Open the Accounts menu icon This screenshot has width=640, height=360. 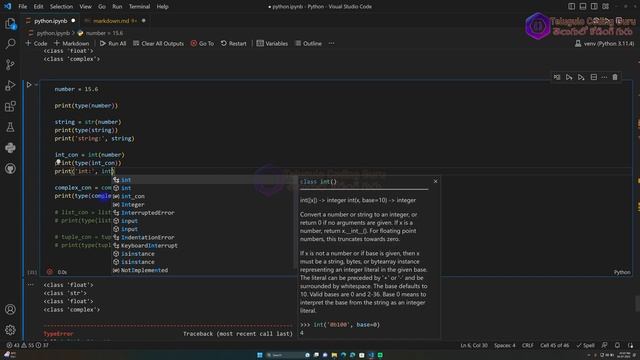tap(10, 309)
